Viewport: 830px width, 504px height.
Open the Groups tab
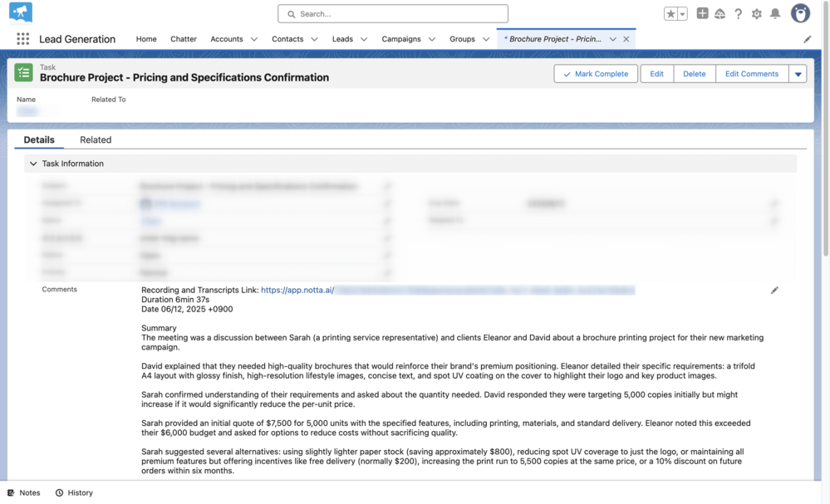[x=462, y=39]
